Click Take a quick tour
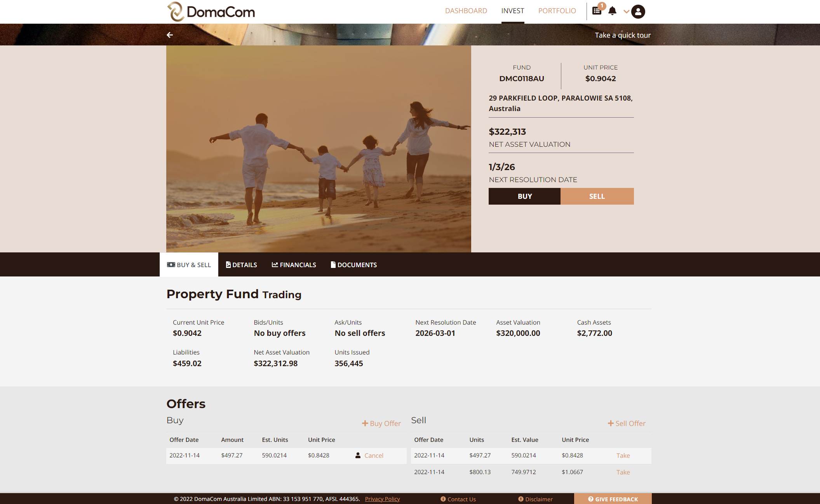Image resolution: width=820 pixels, height=504 pixels. 623,35
